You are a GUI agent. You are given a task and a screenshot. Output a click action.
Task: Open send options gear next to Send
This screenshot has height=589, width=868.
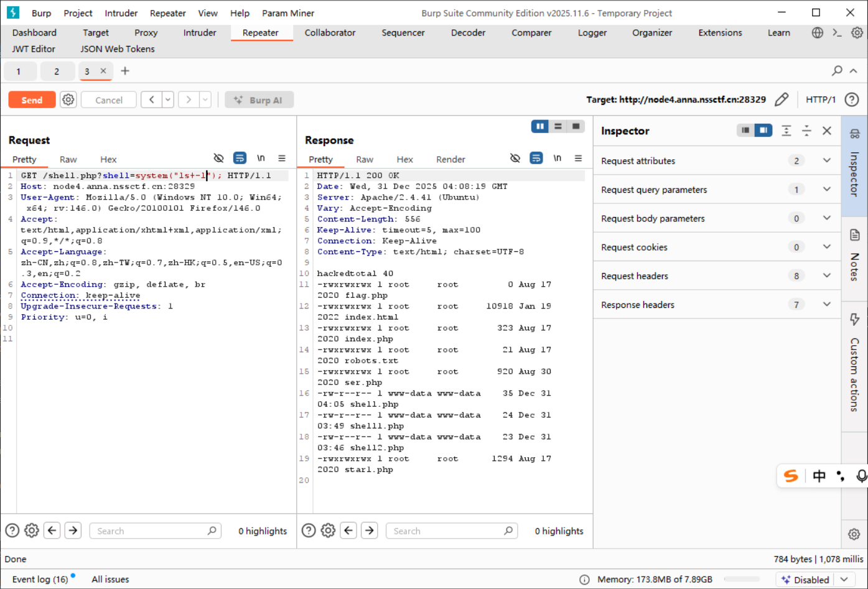click(x=68, y=100)
